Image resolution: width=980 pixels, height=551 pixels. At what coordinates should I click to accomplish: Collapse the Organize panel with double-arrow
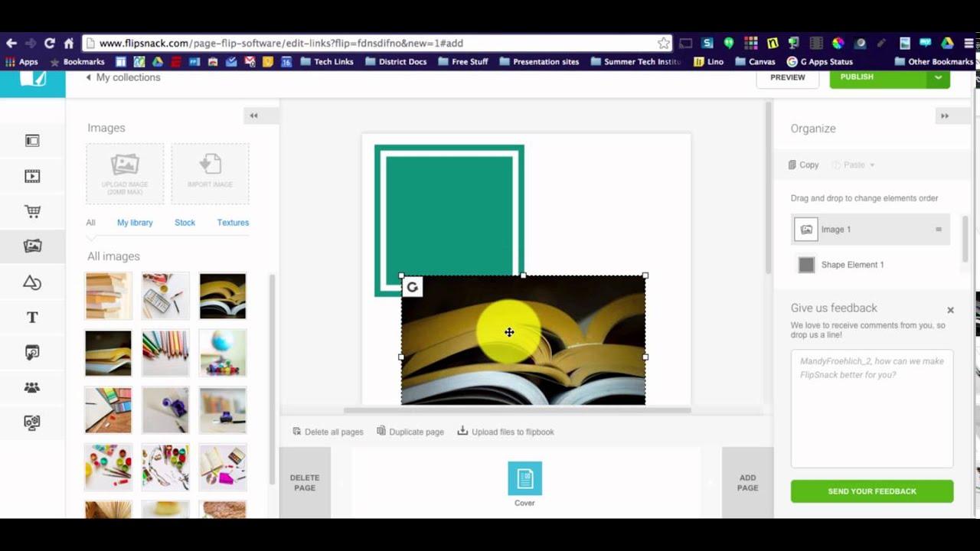tap(945, 116)
